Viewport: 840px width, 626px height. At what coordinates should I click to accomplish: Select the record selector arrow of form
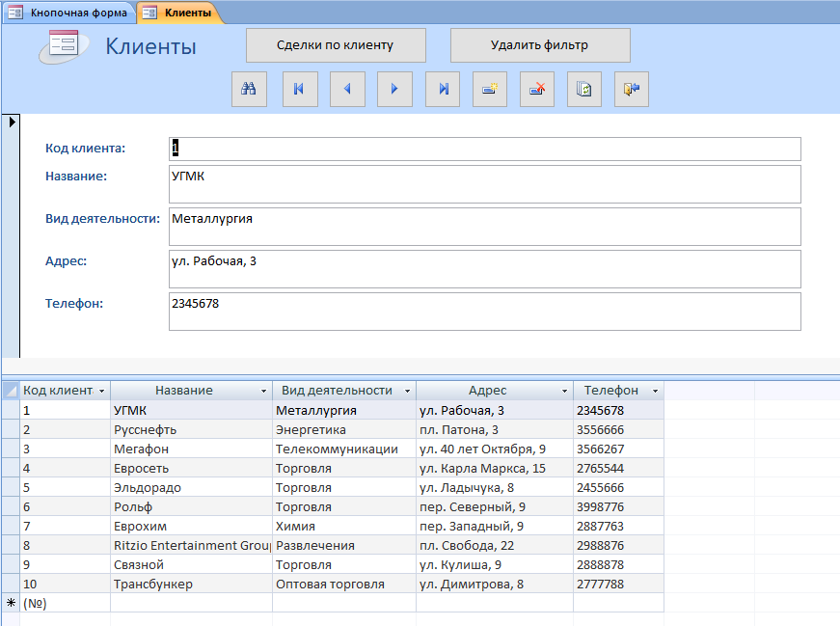point(12,122)
